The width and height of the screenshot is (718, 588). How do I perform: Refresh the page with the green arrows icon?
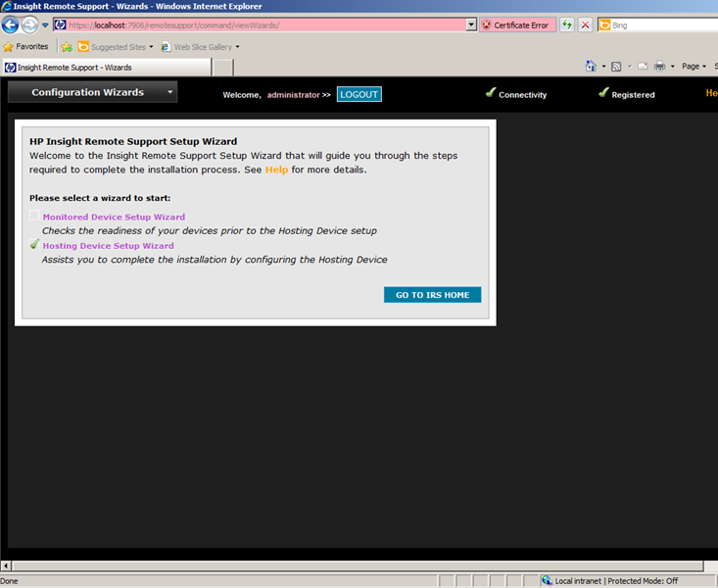[x=567, y=24]
